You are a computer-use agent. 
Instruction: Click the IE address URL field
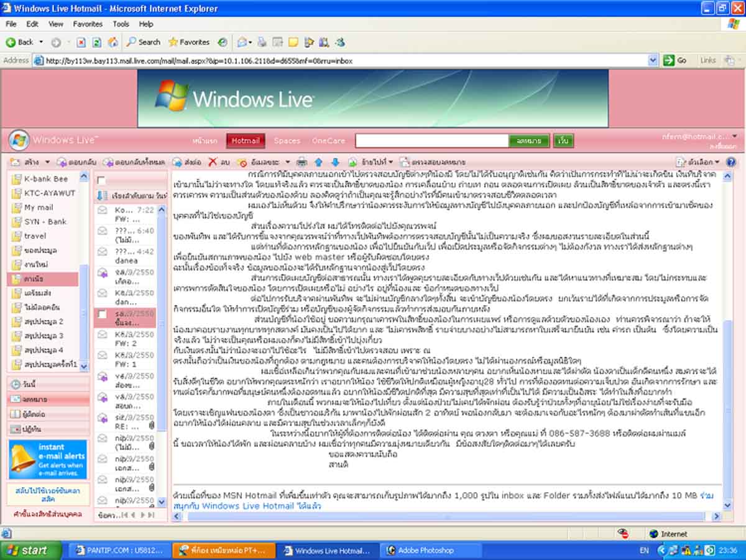coord(345,60)
